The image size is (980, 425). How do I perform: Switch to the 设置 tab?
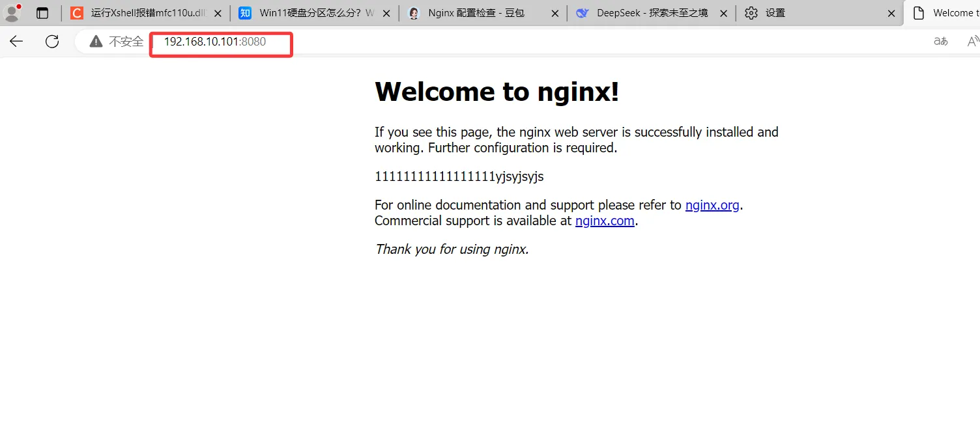[821, 13]
